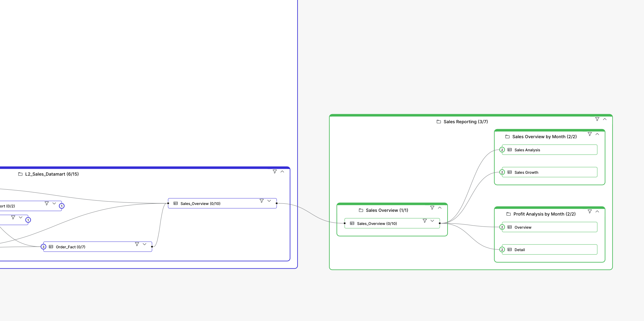Collapse L2_Sales_Datamart using its chevron
The height and width of the screenshot is (321, 644).
(x=282, y=171)
